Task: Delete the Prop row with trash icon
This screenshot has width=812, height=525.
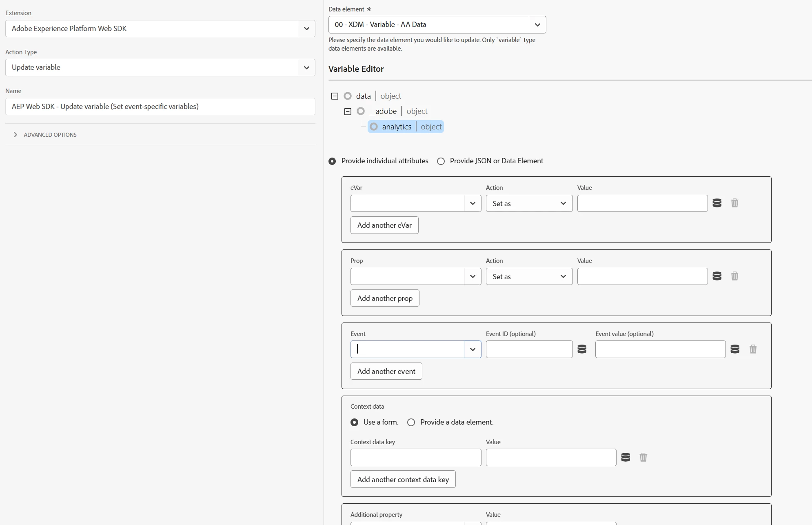Action: [734, 276]
